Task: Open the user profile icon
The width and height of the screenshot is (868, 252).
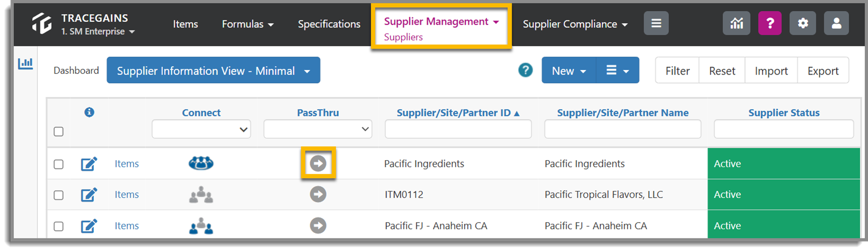Action: coord(836,23)
